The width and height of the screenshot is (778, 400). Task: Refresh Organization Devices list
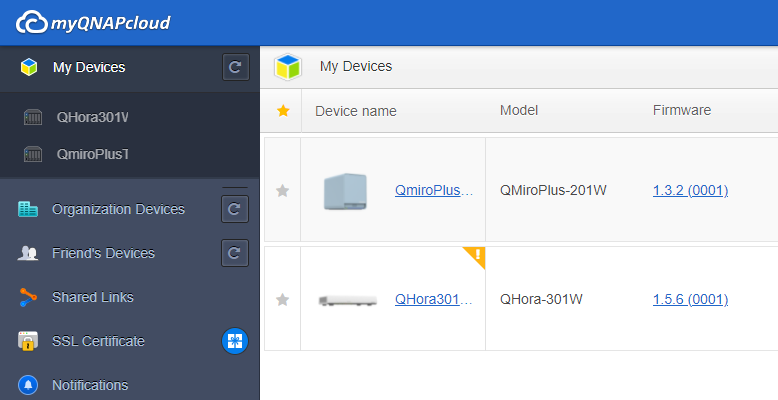click(x=235, y=209)
